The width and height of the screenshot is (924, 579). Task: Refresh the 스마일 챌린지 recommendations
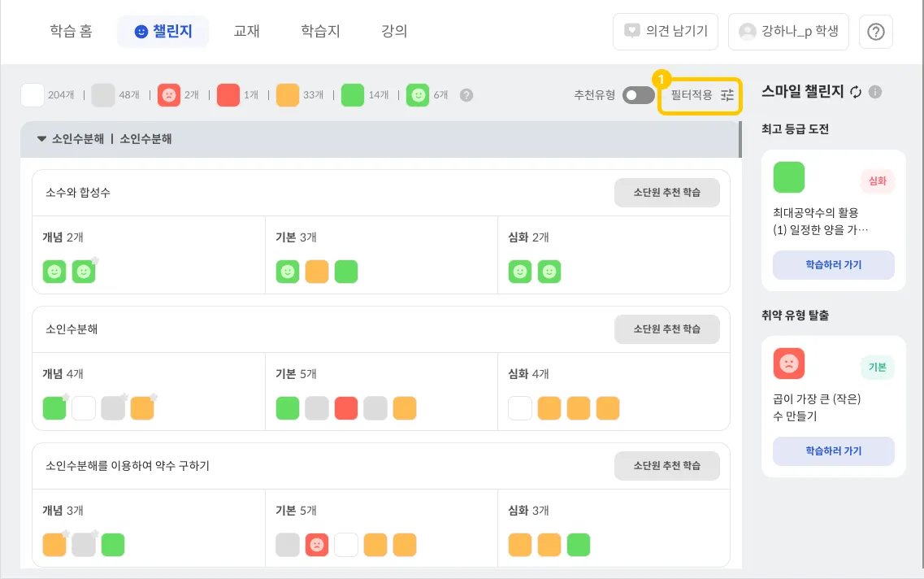[856, 92]
